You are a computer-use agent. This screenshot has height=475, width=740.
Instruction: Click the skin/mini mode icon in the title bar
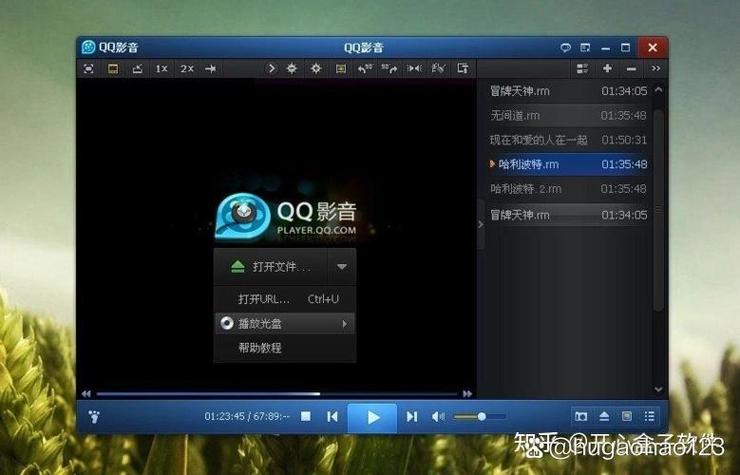coord(585,48)
